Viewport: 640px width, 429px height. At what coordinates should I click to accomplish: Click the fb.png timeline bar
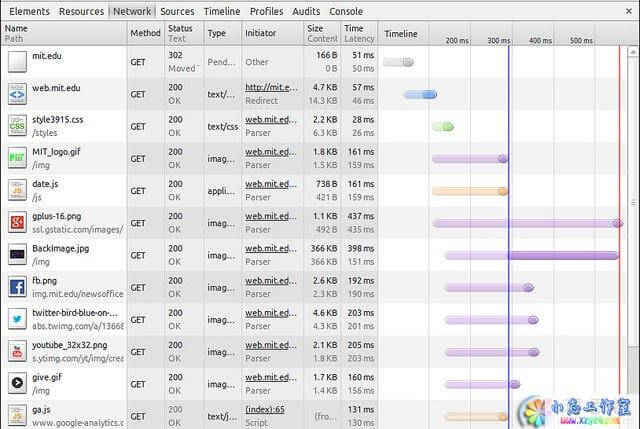pyautogui.click(x=489, y=288)
